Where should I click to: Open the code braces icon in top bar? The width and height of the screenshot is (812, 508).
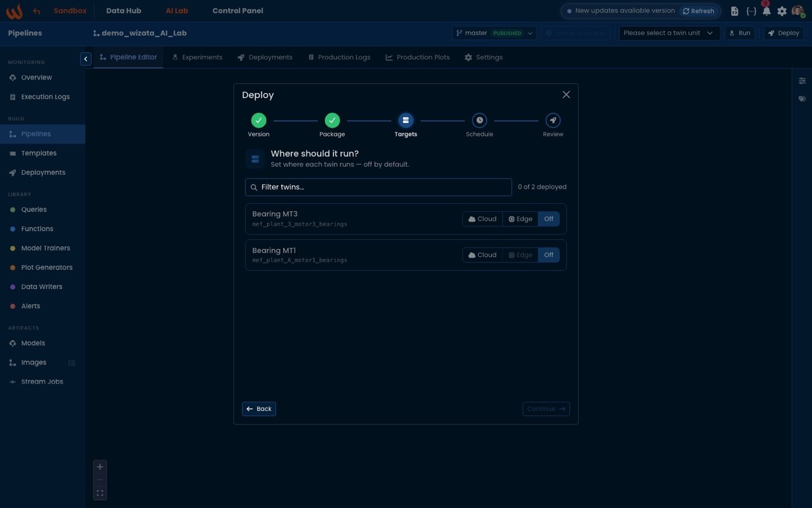751,11
